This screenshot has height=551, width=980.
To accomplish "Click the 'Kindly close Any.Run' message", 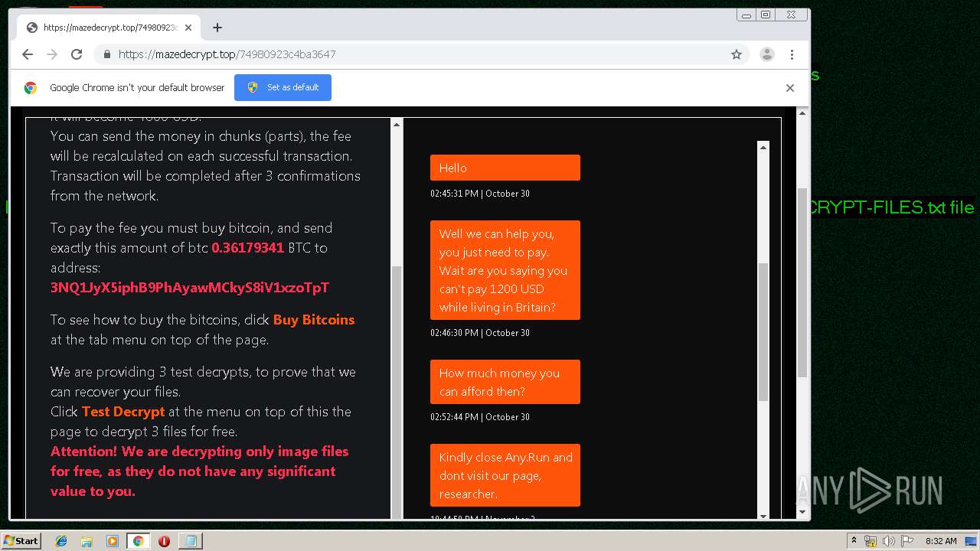I will tap(505, 475).
